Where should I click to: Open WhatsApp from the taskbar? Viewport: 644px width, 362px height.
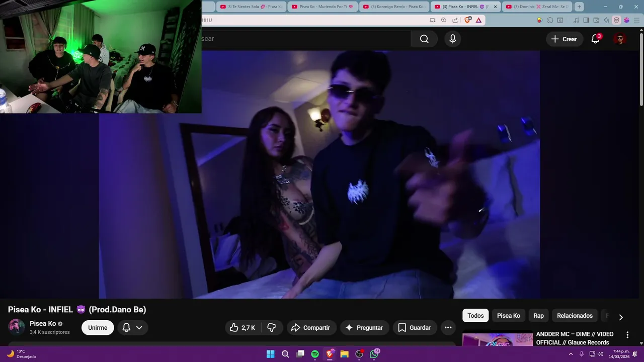(x=374, y=354)
